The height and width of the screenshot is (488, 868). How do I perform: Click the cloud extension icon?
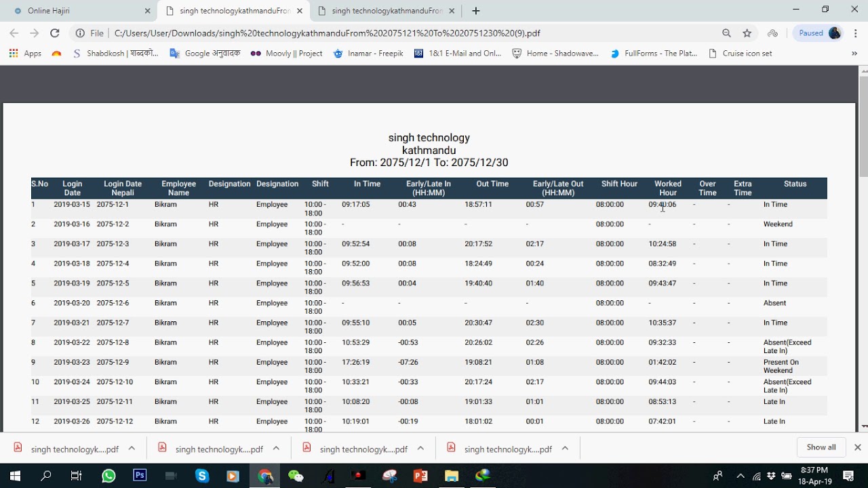click(772, 33)
